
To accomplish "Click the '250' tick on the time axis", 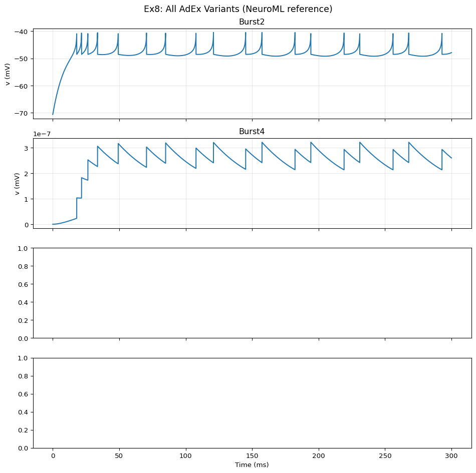I will 385,455.
